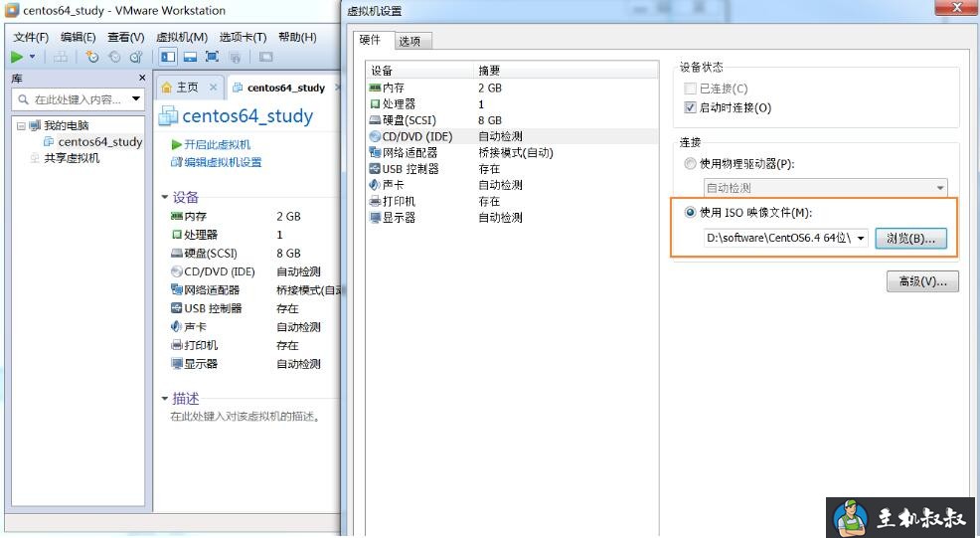This screenshot has height=538, width=980.
Task: Click 内存 memory icon in main window devices
Action: 176,216
